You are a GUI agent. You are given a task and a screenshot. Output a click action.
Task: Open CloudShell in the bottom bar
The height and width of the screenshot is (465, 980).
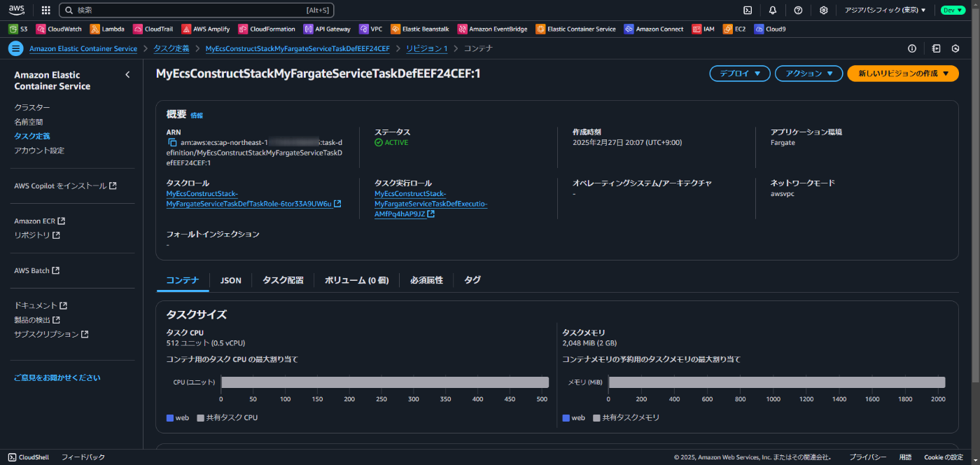pyautogui.click(x=29, y=457)
